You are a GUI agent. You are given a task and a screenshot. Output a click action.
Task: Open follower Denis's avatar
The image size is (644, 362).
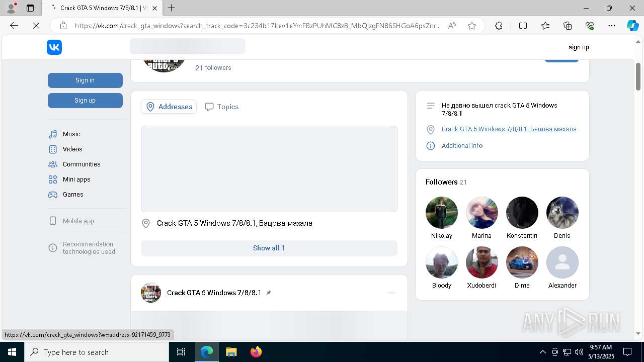[x=562, y=213]
